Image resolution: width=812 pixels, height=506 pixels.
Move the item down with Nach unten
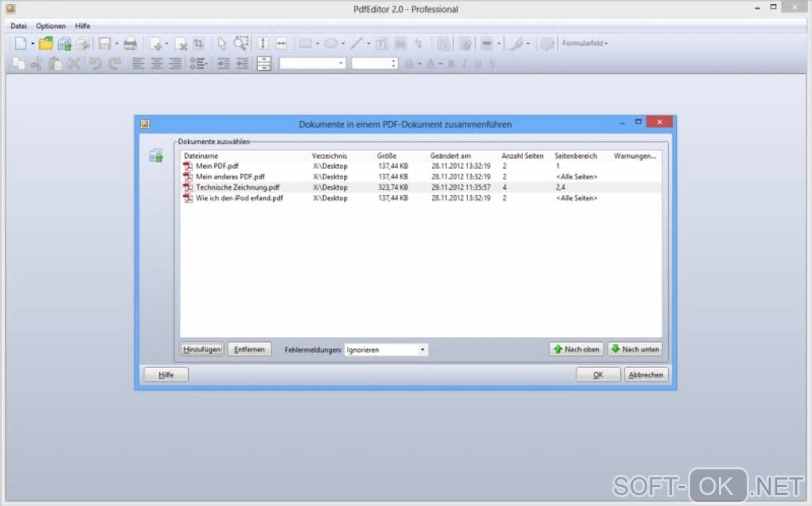coord(635,350)
